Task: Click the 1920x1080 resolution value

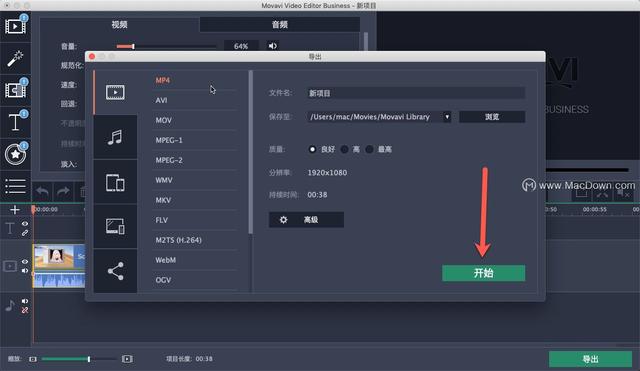Action: 327,173
